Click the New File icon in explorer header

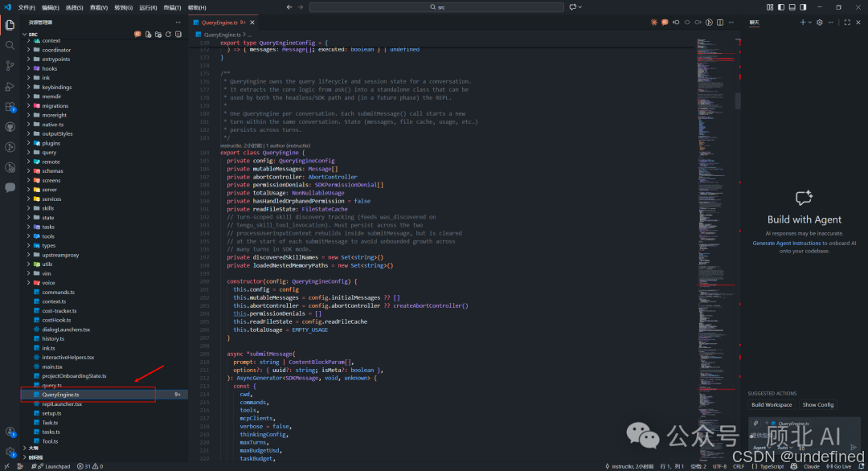click(x=149, y=35)
